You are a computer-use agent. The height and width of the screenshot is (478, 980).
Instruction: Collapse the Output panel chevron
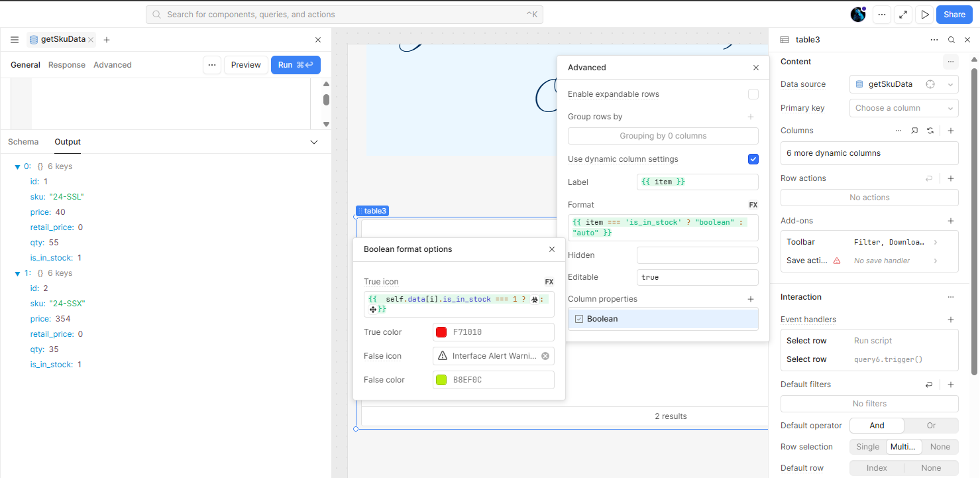(314, 142)
